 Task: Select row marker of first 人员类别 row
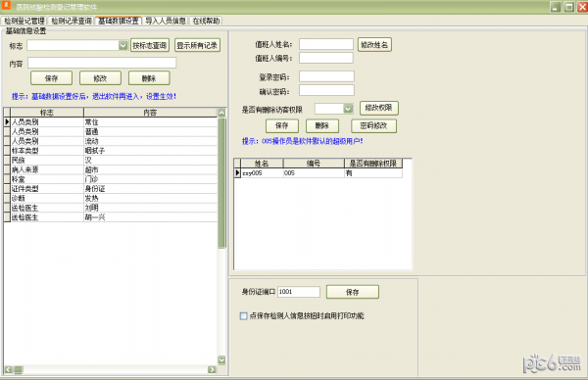point(7,121)
